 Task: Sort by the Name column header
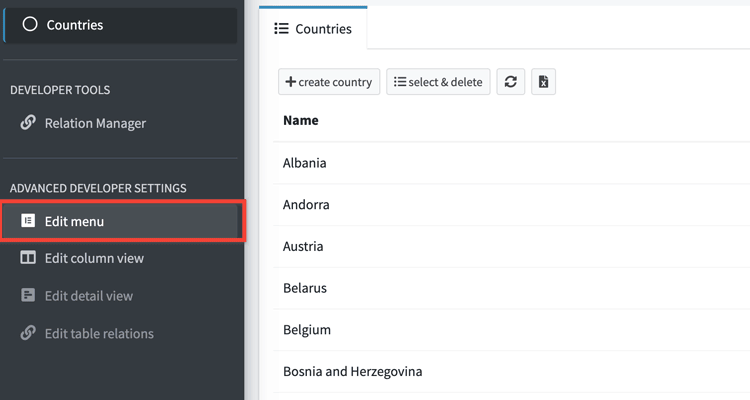[x=301, y=120]
